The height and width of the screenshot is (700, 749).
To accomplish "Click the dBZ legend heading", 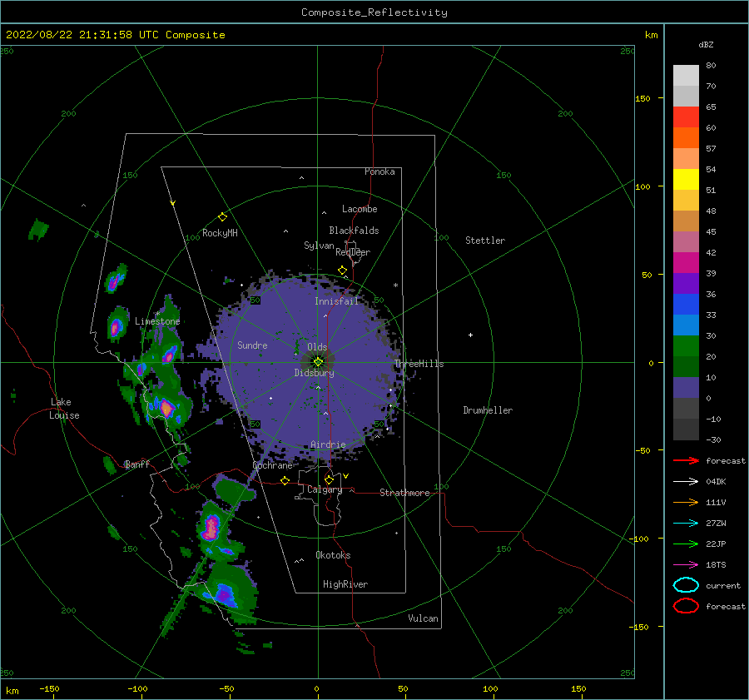I will pos(706,44).
